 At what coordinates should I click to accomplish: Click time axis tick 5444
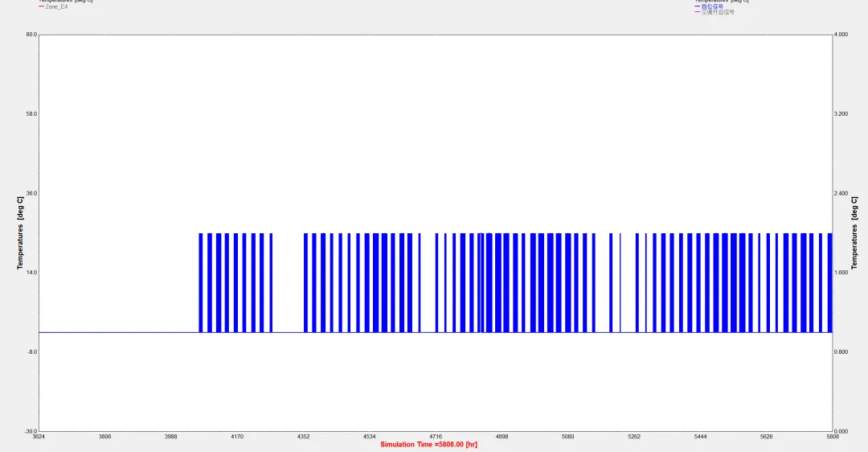[700, 437]
